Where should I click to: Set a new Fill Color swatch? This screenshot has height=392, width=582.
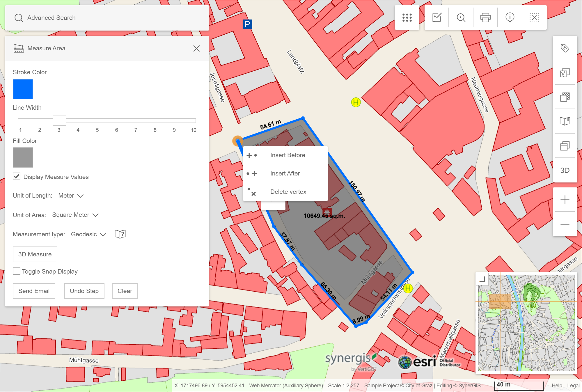click(23, 157)
